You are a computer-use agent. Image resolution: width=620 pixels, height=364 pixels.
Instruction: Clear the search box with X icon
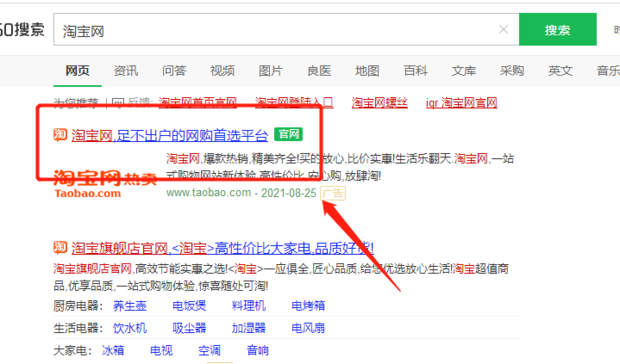point(503,29)
